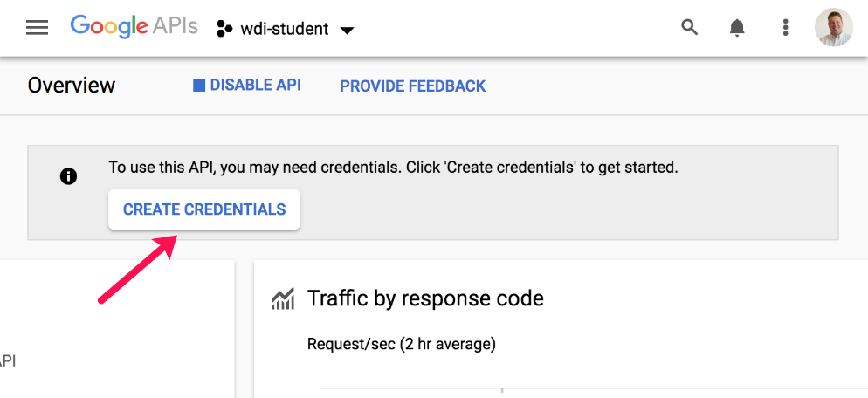
Task: Click the user profile avatar
Action: 833,28
